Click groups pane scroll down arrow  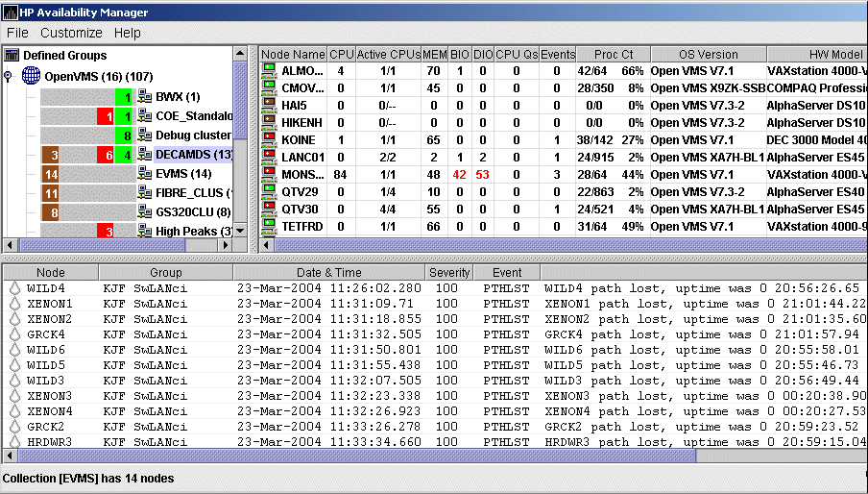pos(240,231)
